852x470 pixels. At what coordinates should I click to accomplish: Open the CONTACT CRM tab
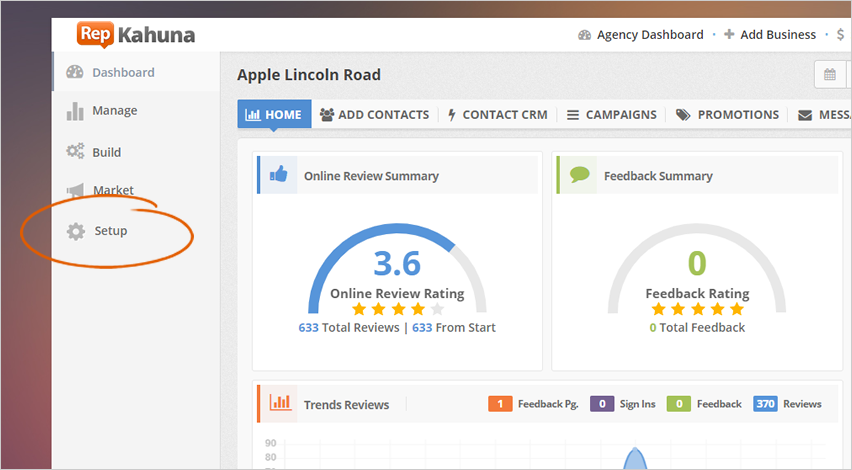point(497,115)
